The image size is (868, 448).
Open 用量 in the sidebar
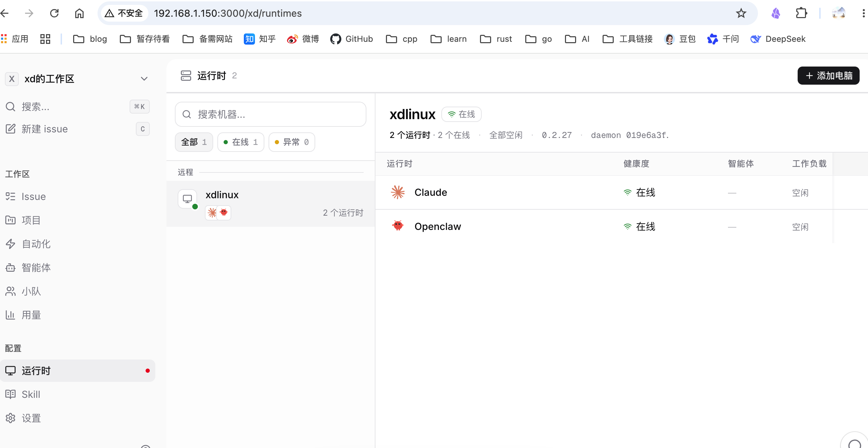pyautogui.click(x=77, y=315)
